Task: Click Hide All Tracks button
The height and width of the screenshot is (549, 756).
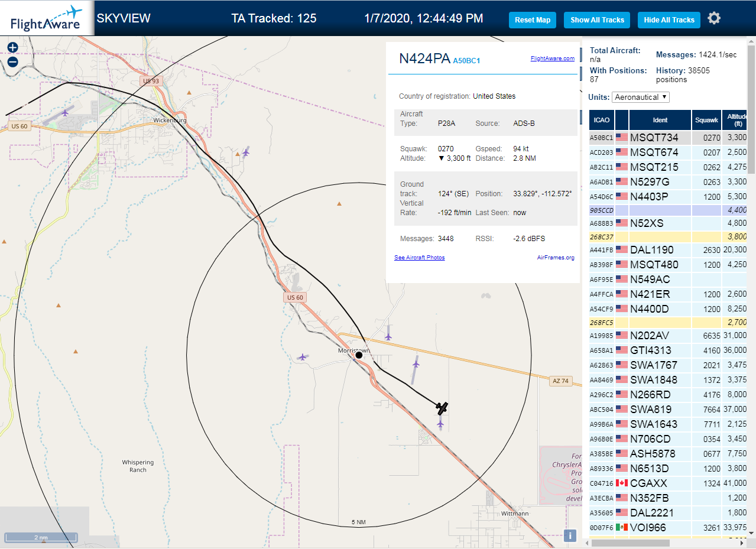Action: click(x=669, y=20)
